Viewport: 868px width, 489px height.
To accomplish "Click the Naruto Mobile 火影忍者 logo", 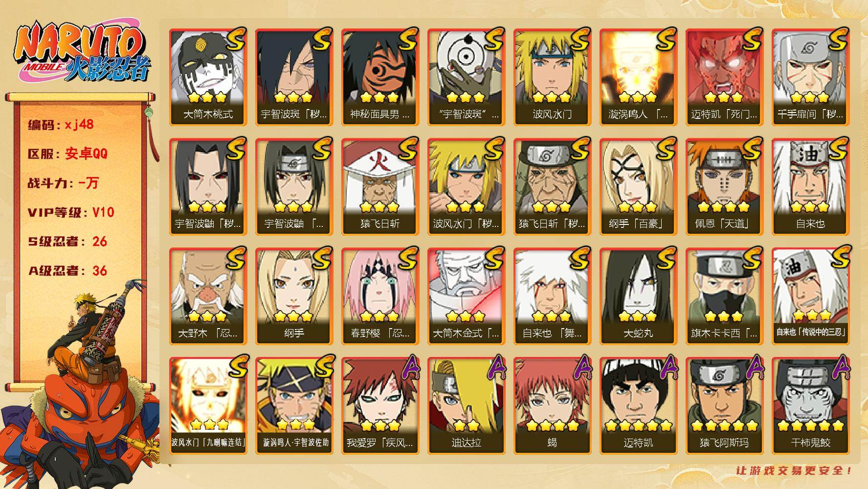I will point(82,53).
